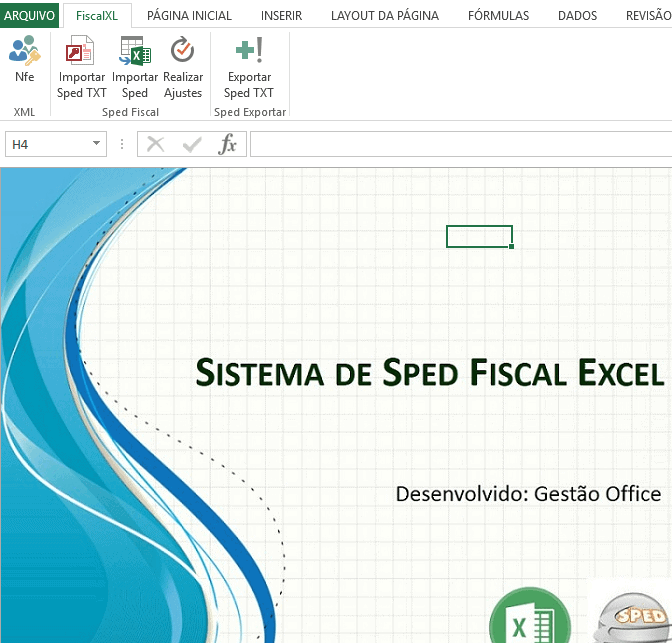Click the formula bar confirm checkmark icon
The width and height of the screenshot is (672, 643).
pos(191,145)
